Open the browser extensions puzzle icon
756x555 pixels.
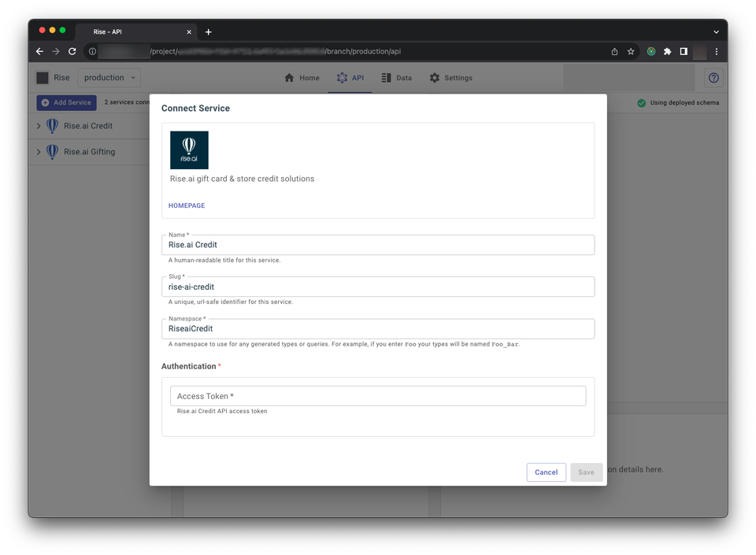point(667,51)
